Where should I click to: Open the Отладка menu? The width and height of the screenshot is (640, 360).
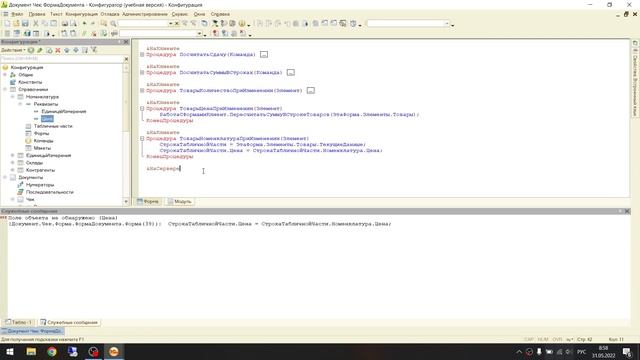pyautogui.click(x=110, y=14)
